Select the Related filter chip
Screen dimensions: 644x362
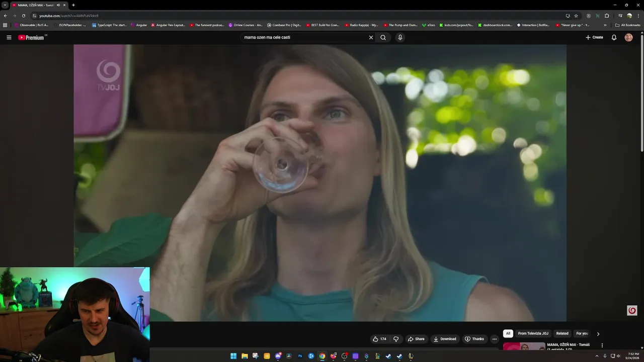coord(562,333)
